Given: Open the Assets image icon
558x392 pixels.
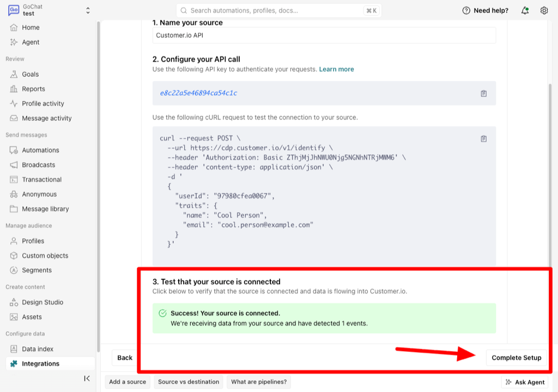Looking at the screenshot, I should coord(14,317).
